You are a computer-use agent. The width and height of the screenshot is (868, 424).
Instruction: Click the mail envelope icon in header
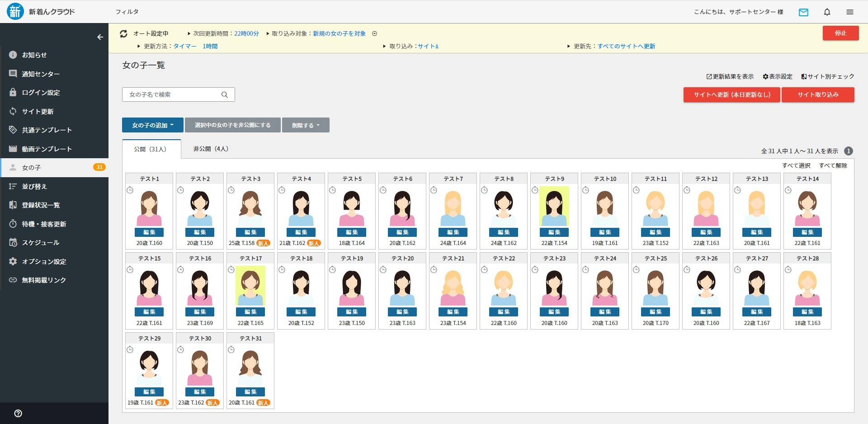click(x=803, y=12)
